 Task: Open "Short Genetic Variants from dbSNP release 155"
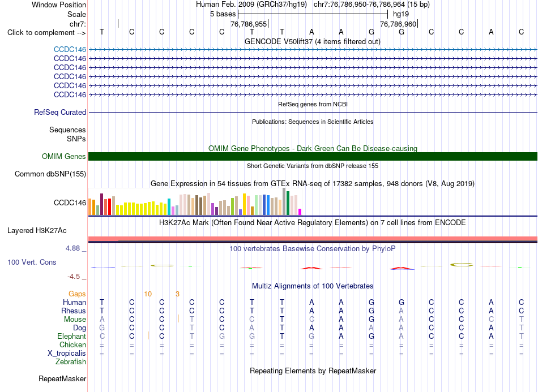point(313,166)
